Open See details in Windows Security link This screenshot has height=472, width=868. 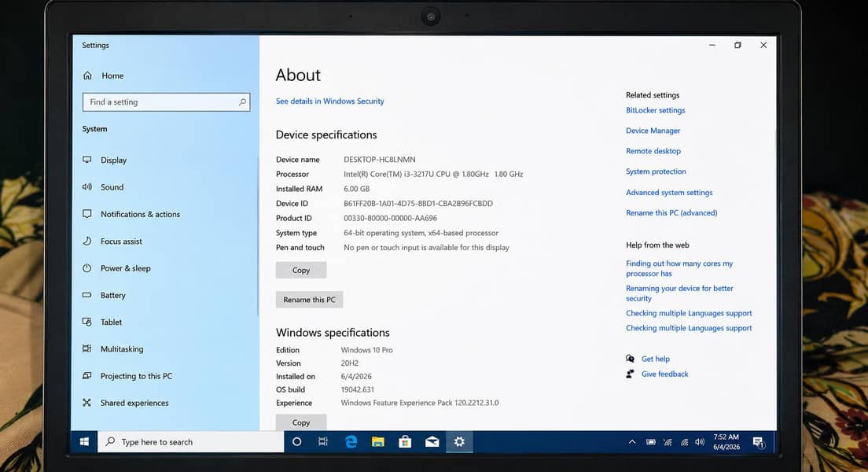(330, 101)
